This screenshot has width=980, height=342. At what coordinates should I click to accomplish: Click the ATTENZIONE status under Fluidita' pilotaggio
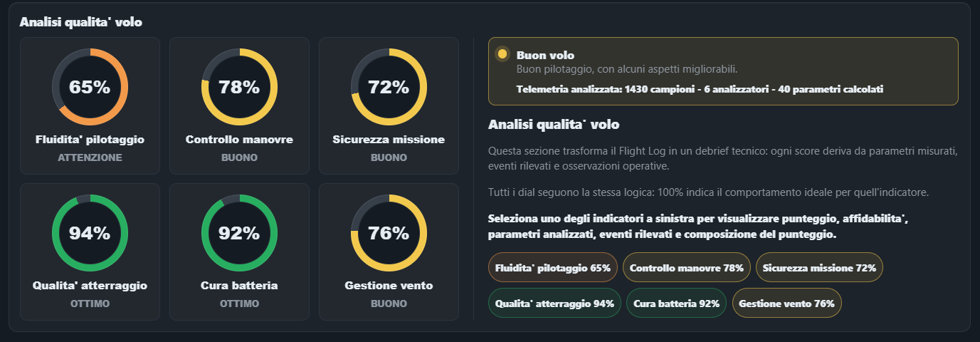coord(90,157)
